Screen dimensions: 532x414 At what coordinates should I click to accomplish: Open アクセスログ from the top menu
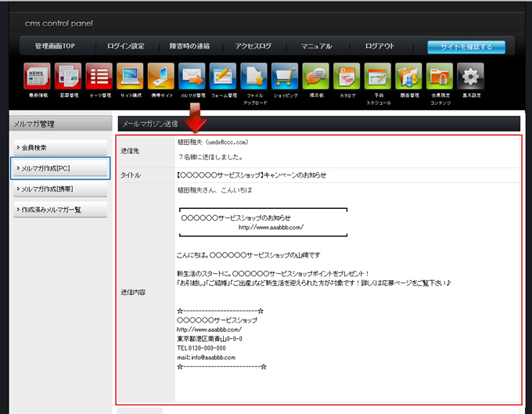coord(253,46)
